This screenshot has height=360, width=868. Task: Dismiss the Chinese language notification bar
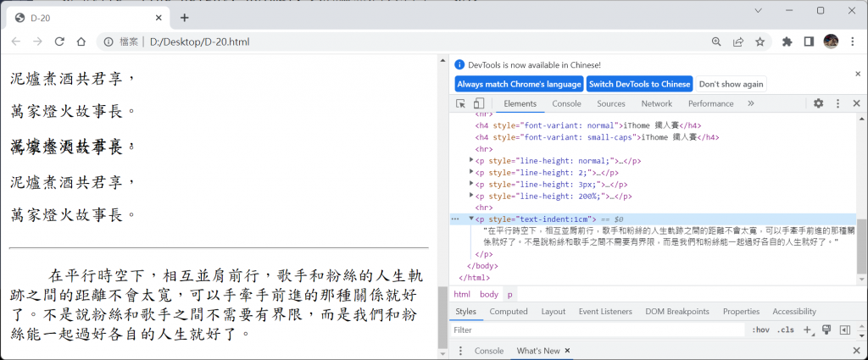858,74
